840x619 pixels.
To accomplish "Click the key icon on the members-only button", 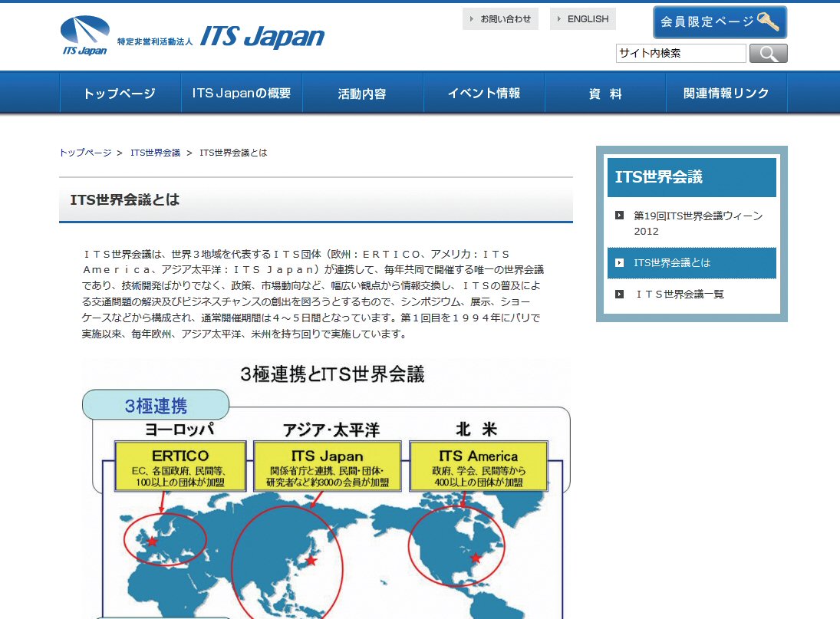I will (768, 21).
